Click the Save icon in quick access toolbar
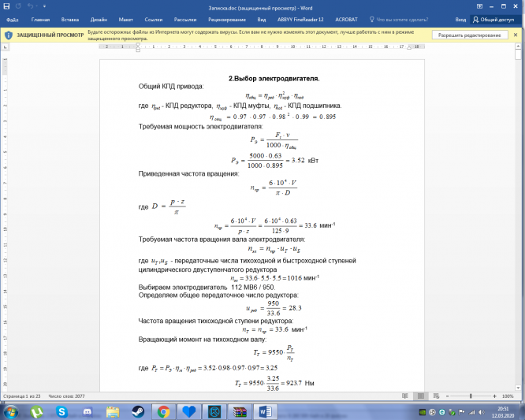This screenshot has height=420, width=525. pyautogui.click(x=6, y=6)
